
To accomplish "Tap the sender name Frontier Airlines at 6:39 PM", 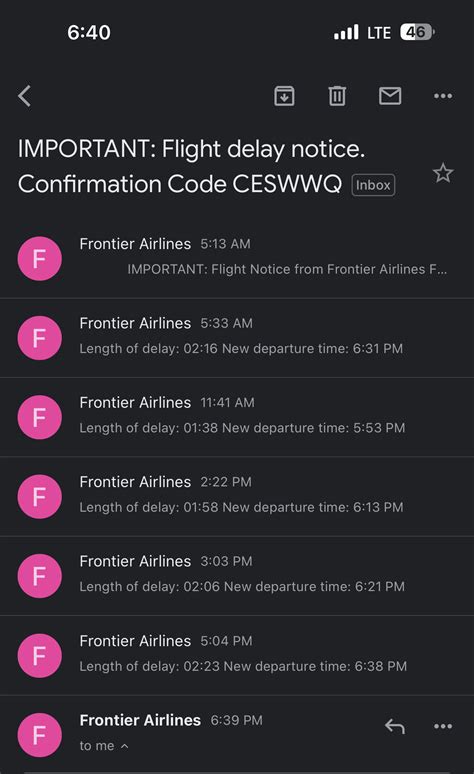I will pos(140,720).
